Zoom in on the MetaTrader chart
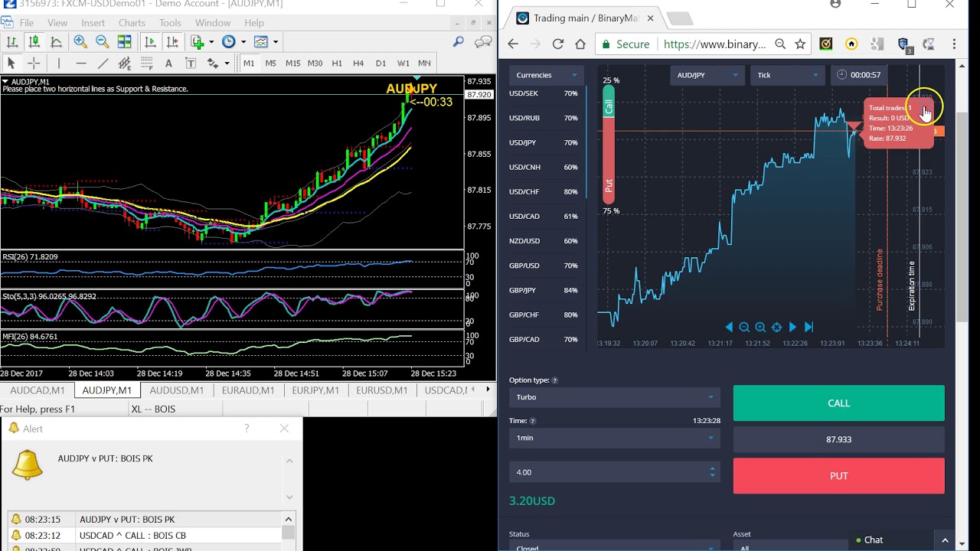 coord(80,42)
